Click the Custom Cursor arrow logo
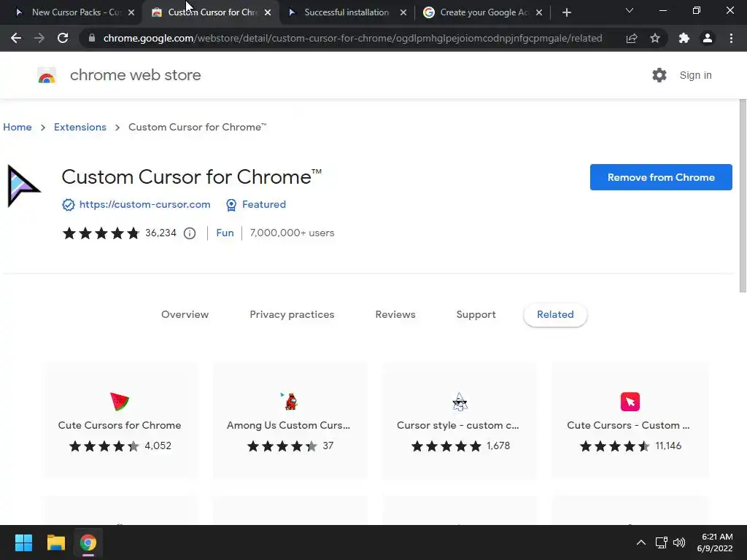747x560 pixels. (23, 186)
